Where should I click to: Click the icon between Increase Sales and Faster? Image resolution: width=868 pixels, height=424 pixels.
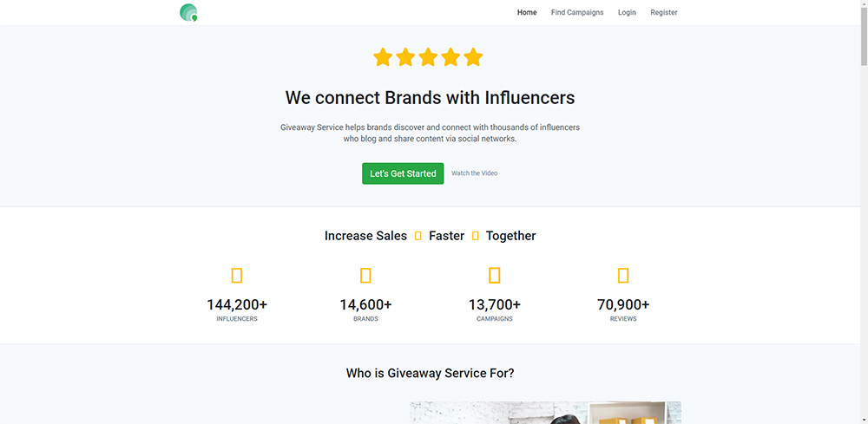pyautogui.click(x=418, y=236)
